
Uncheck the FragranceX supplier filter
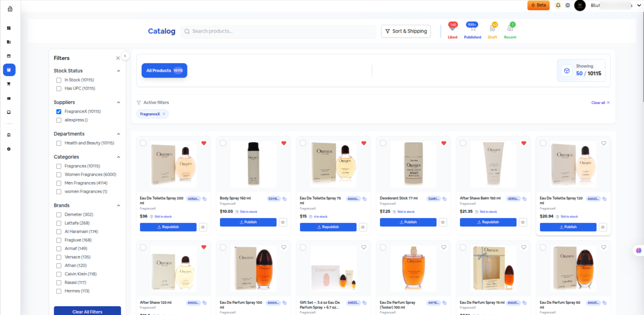click(59, 112)
